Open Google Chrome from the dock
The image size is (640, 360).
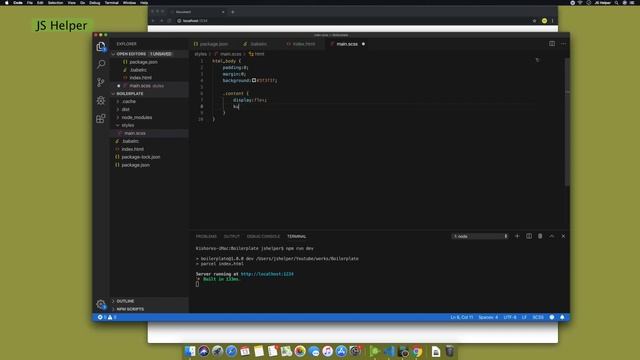(417, 351)
